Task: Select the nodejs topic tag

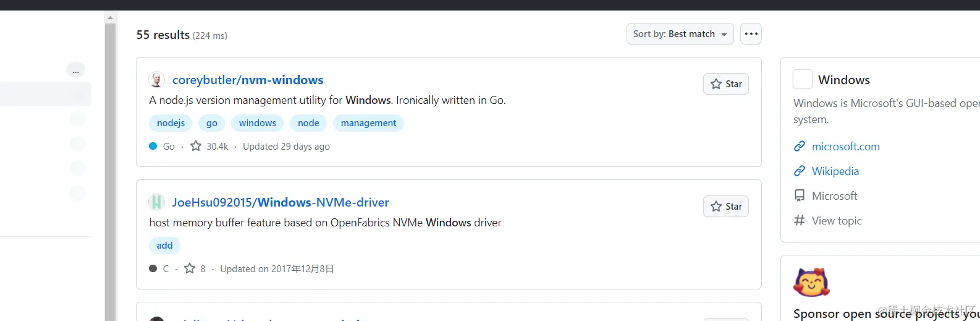Action: [x=171, y=123]
